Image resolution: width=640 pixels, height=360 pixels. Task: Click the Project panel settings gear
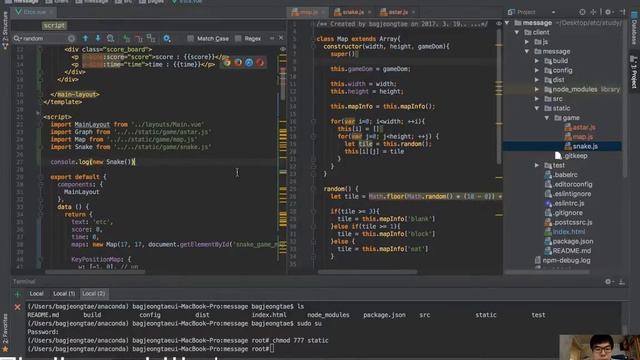(x=608, y=12)
